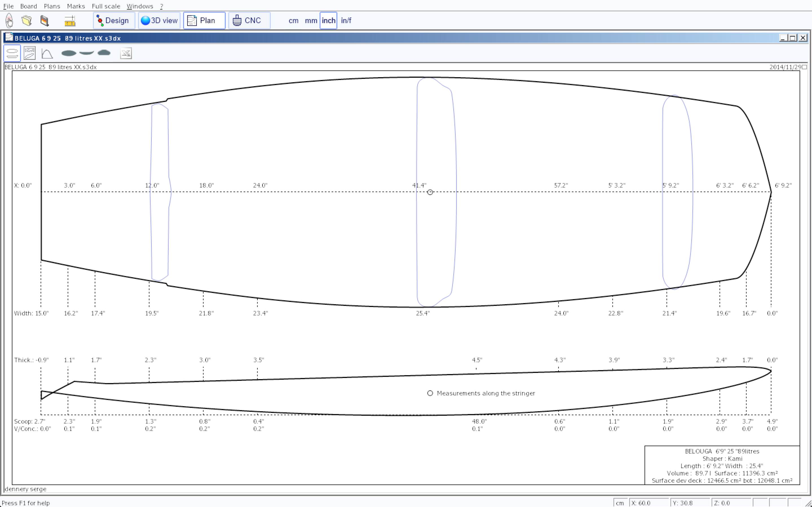Open a board file via folder icon
Viewport: 812px width, 507px height.
tap(27, 21)
